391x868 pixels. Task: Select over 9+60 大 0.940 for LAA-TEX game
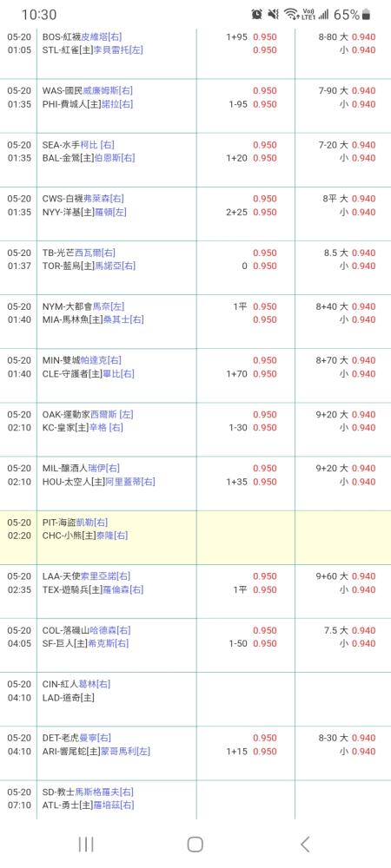point(346,576)
